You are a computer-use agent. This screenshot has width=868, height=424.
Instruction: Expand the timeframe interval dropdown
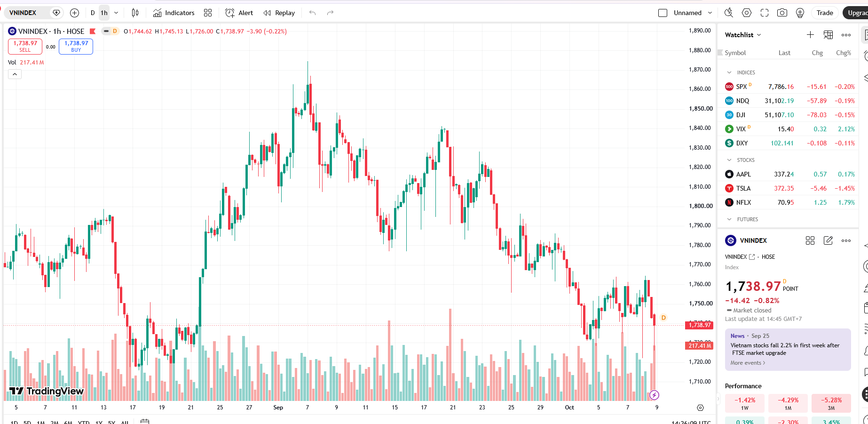coord(116,13)
